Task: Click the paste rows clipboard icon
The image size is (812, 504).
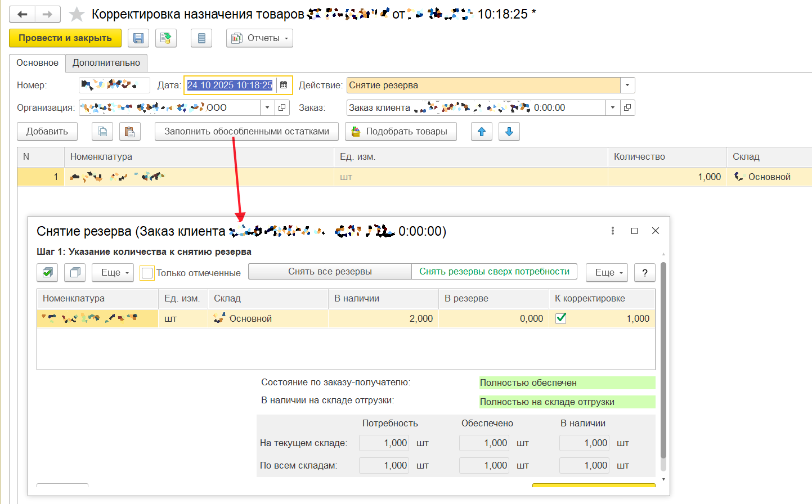Action: pyautogui.click(x=129, y=132)
